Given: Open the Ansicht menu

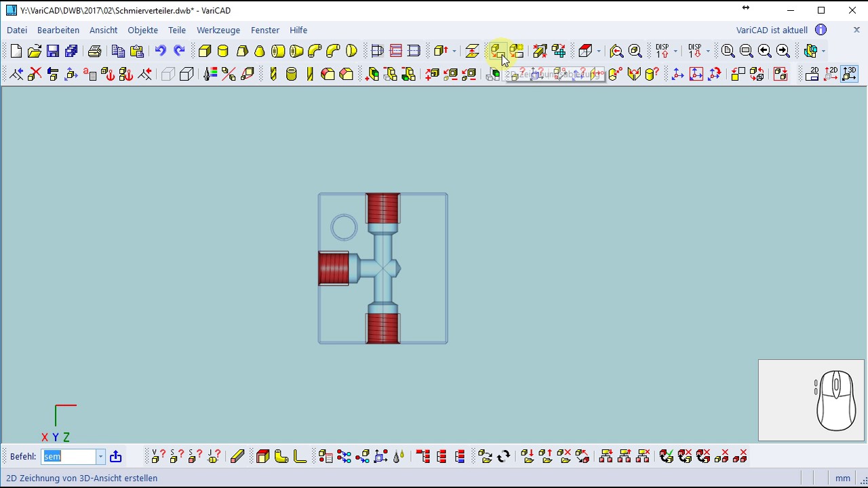Looking at the screenshot, I should [x=103, y=30].
